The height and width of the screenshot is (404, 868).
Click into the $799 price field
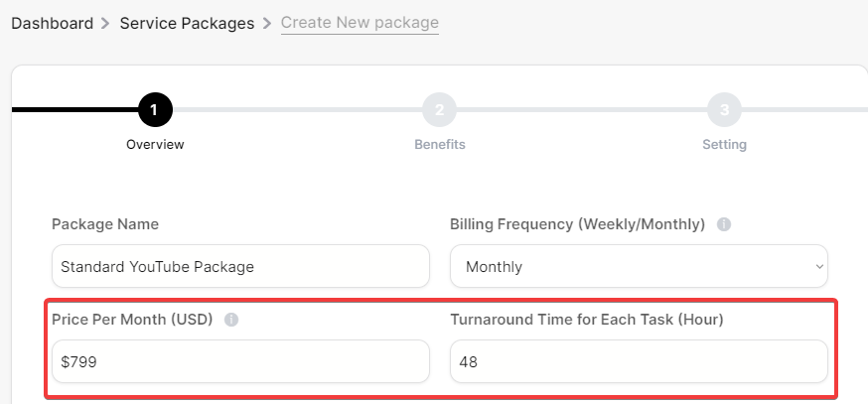coord(240,361)
